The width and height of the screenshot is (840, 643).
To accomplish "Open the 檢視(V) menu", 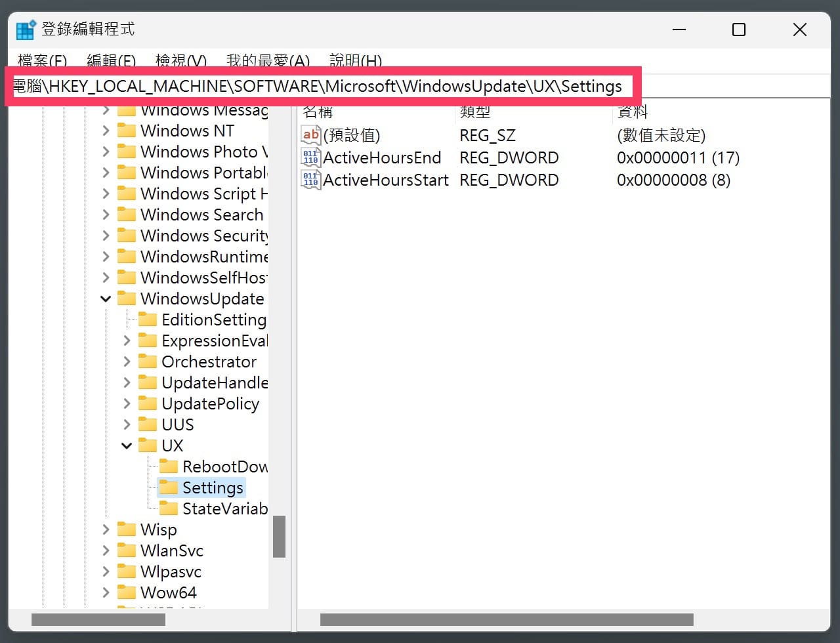I will [x=181, y=61].
